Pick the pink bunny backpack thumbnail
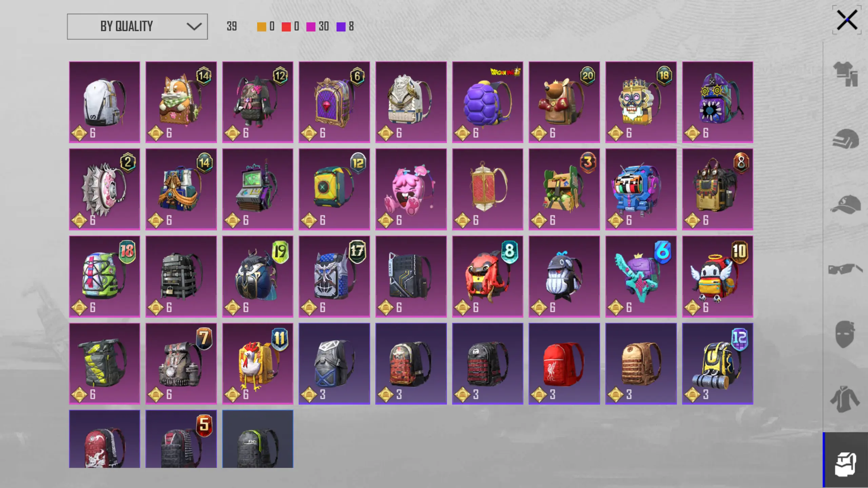868x488 pixels. coord(411,189)
